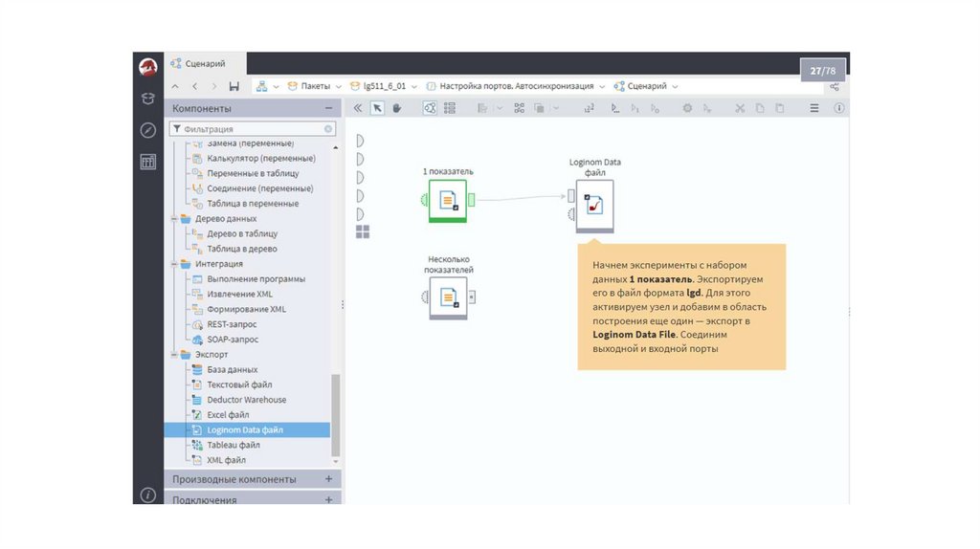Click the components tree vertical scrollbar
Viewport: 980px width, 549px height.
335,411
